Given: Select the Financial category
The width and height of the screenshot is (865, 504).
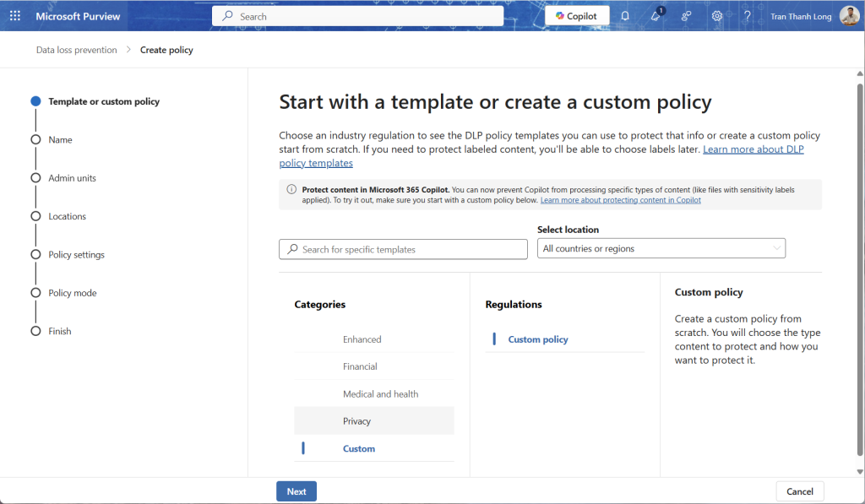Looking at the screenshot, I should pyautogui.click(x=360, y=366).
